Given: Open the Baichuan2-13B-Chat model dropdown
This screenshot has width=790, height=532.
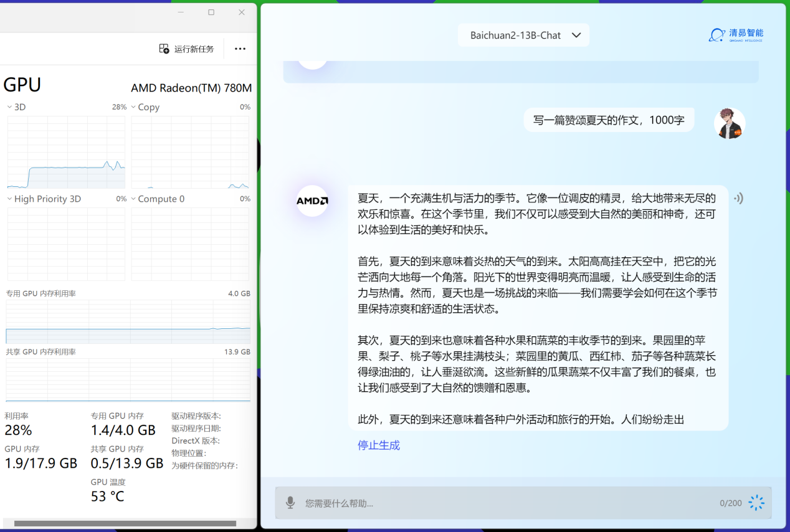Looking at the screenshot, I should tap(523, 35).
